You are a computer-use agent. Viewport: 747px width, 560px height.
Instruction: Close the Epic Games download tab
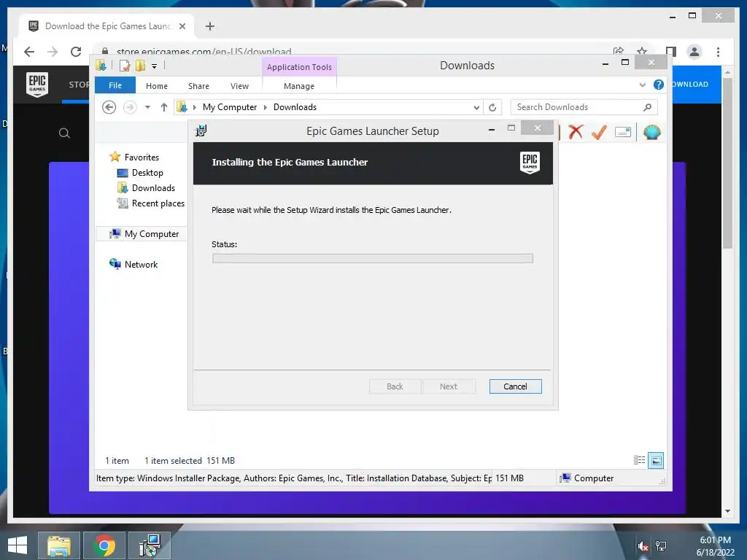(182, 26)
